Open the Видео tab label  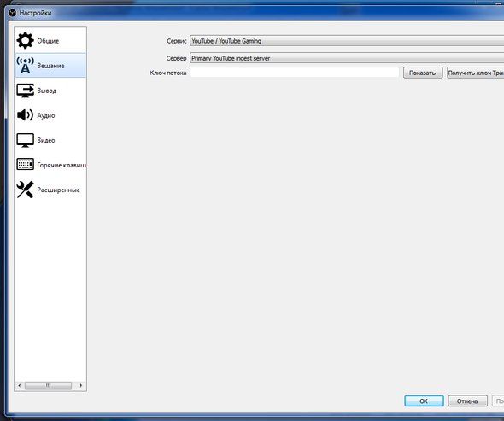click(46, 140)
